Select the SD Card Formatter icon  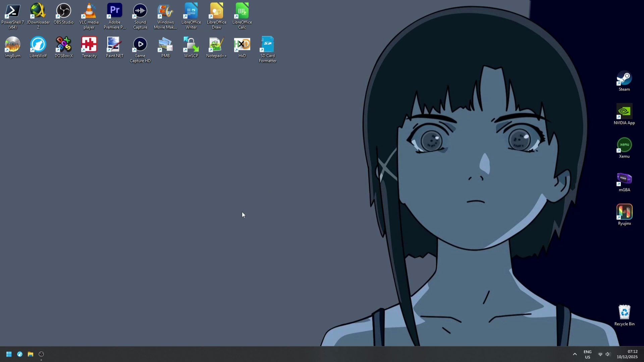tap(268, 49)
